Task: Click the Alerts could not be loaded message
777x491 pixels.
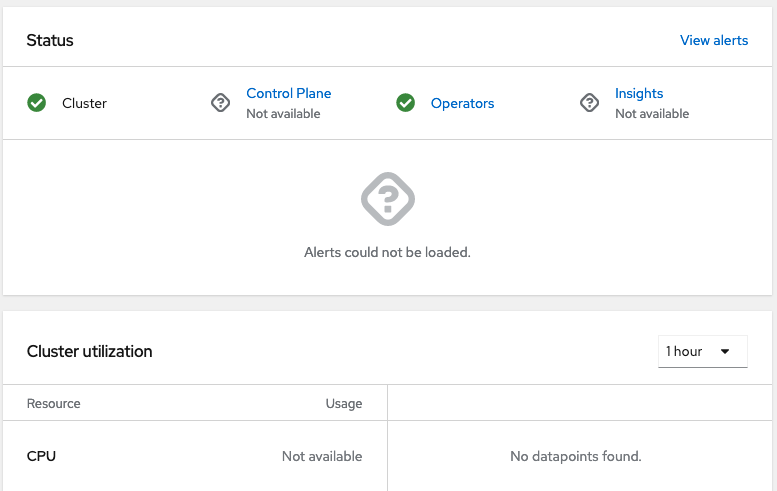Action: 387,252
